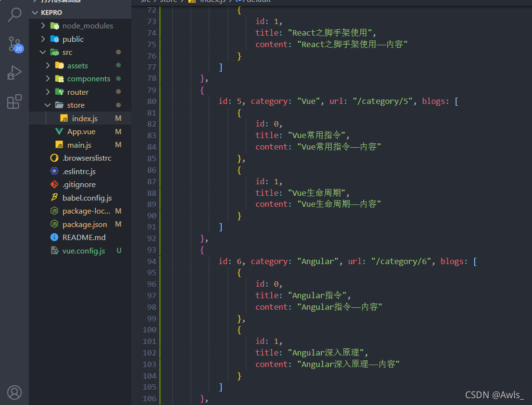Click the info icon of README.md

pos(54,238)
